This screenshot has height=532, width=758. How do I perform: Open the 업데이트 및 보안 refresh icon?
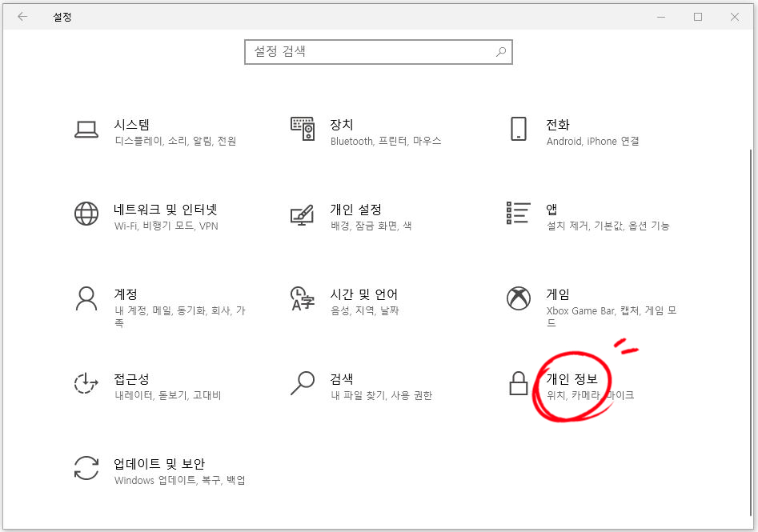[x=86, y=468]
